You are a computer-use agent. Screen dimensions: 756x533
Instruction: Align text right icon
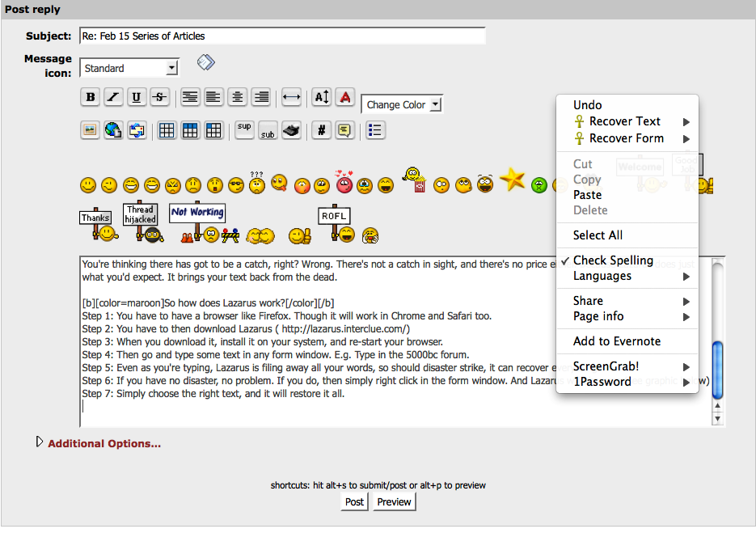point(261,97)
